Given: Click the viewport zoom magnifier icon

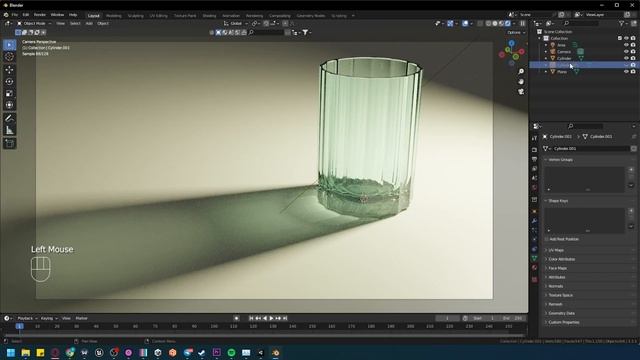Looking at the screenshot, I should pos(521,71).
